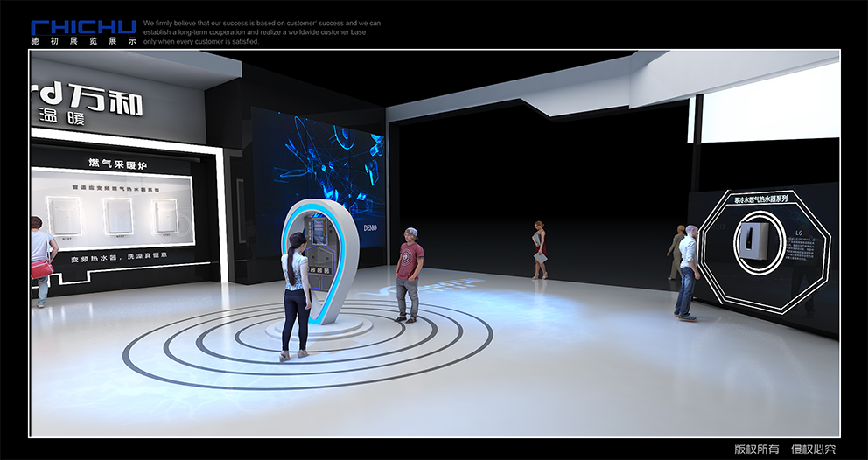Click the teardrop-shaped interactive kiosk
The height and width of the screenshot is (460, 868).
(320, 260)
